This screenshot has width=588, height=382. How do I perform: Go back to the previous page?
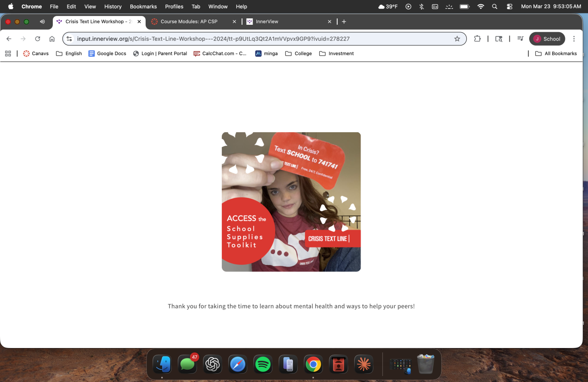tap(9, 39)
